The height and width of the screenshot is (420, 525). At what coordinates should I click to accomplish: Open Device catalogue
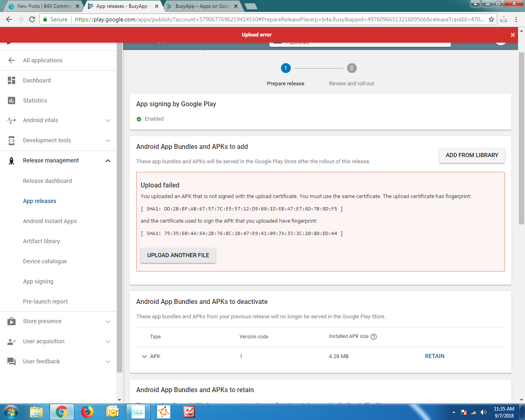click(x=45, y=261)
